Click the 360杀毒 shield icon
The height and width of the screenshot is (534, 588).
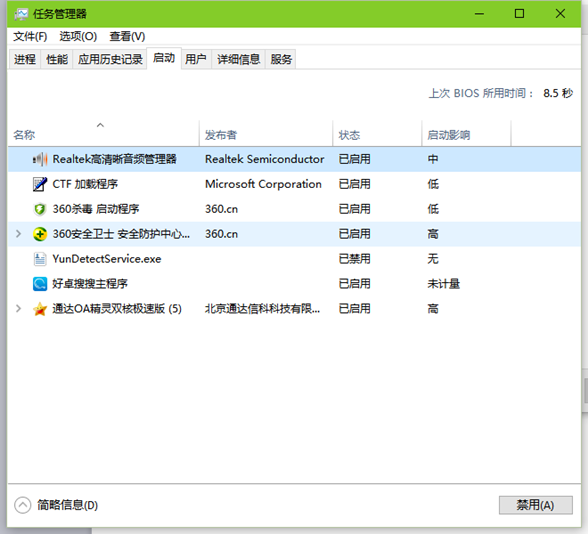point(40,209)
